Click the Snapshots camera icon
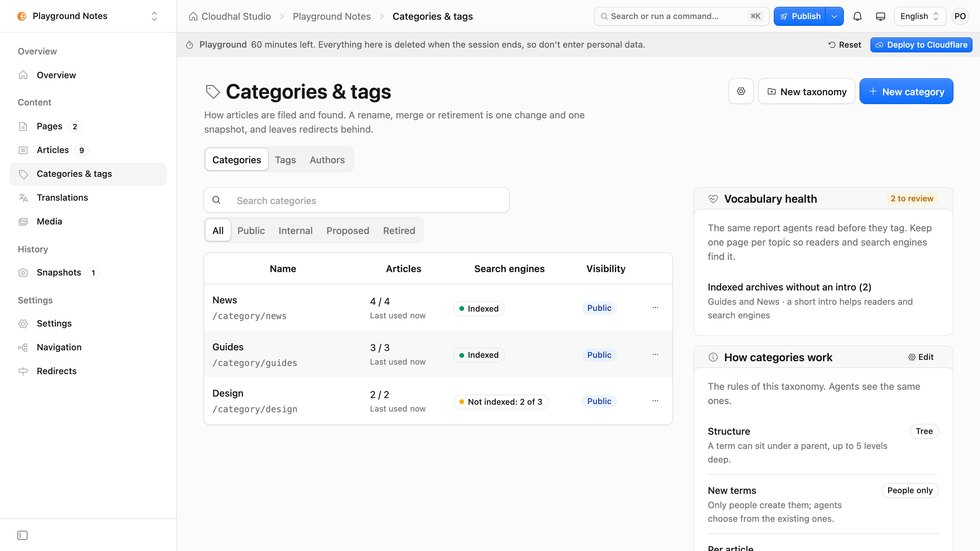 23,273
